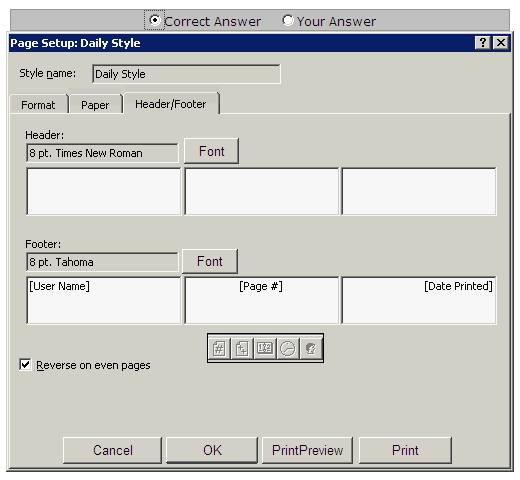Switch to the Paper tab
Screen dimensions: 520x480
(95, 105)
